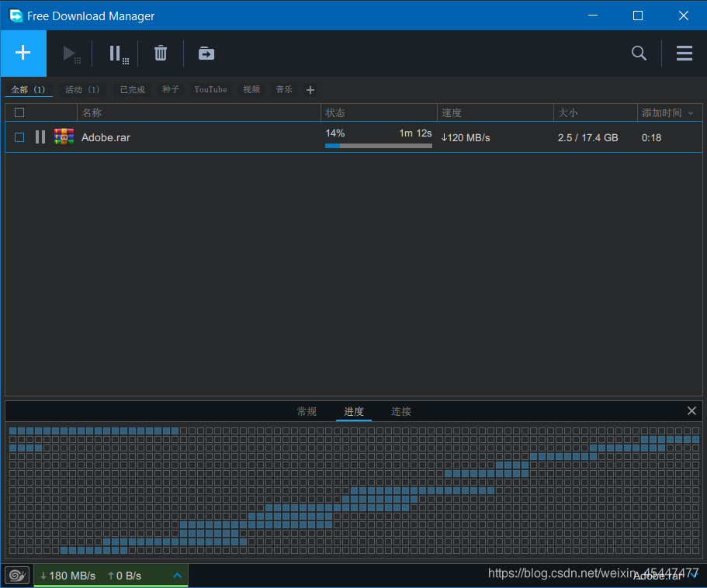707x588 pixels.
Task: Check the select-all header checkbox
Action: point(19,112)
